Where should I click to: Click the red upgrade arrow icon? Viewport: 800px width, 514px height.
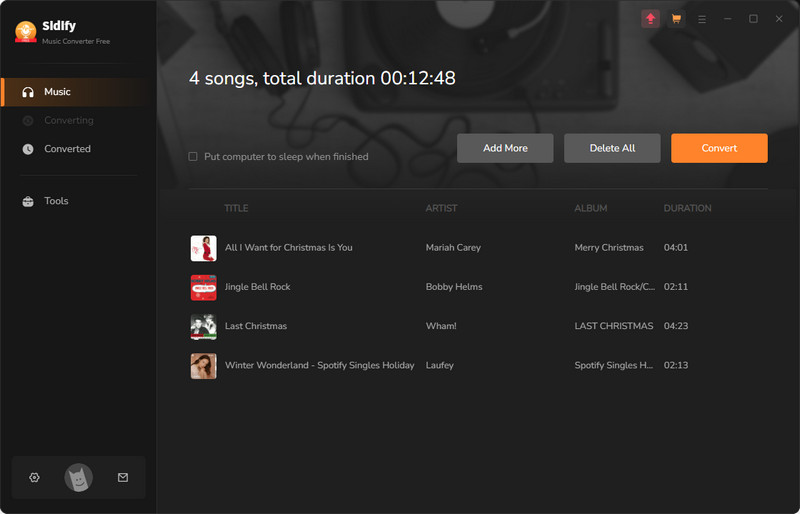(x=651, y=19)
